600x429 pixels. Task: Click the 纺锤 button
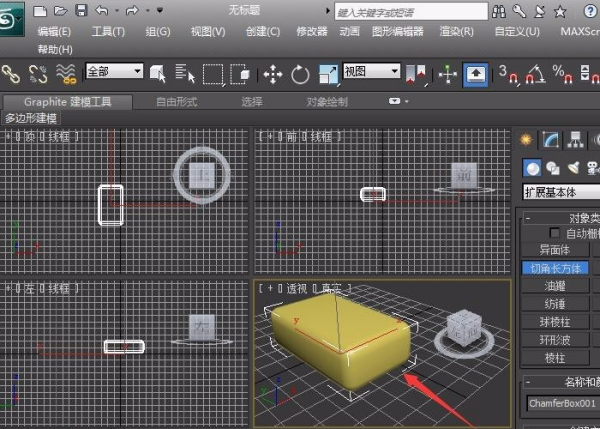(x=555, y=304)
